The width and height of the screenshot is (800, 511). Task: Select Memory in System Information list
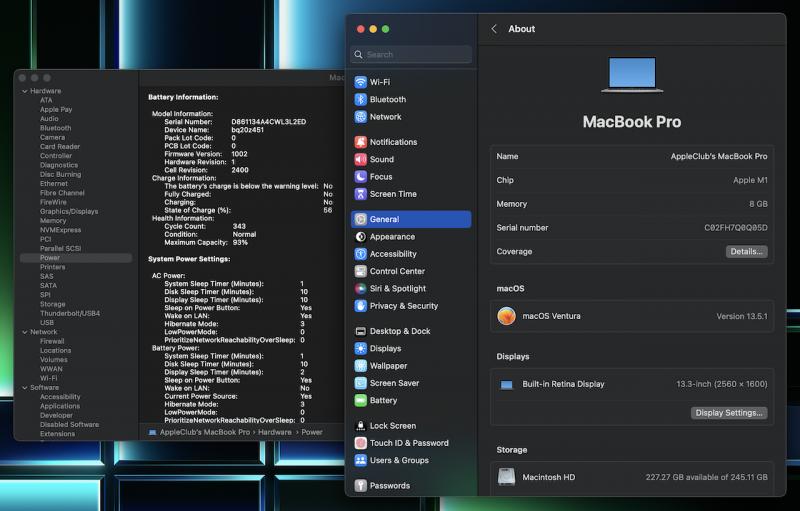coord(53,221)
